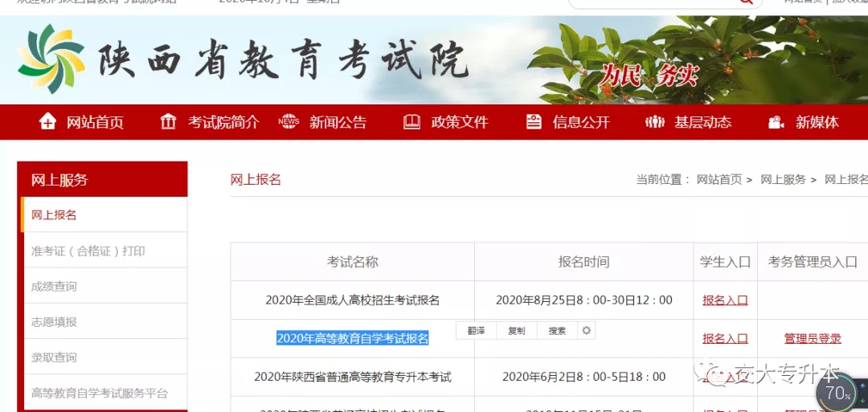Click the book icon beside 政策文件
The width and height of the screenshot is (868, 412).
[x=411, y=121]
